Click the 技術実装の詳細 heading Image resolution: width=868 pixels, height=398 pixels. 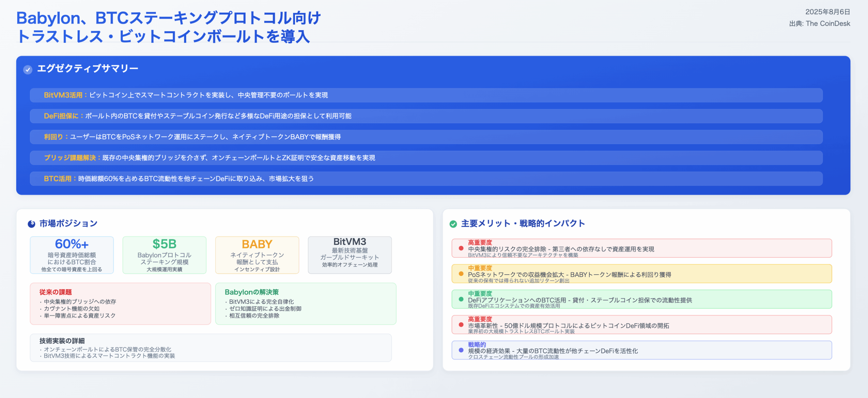pyautogui.click(x=62, y=341)
